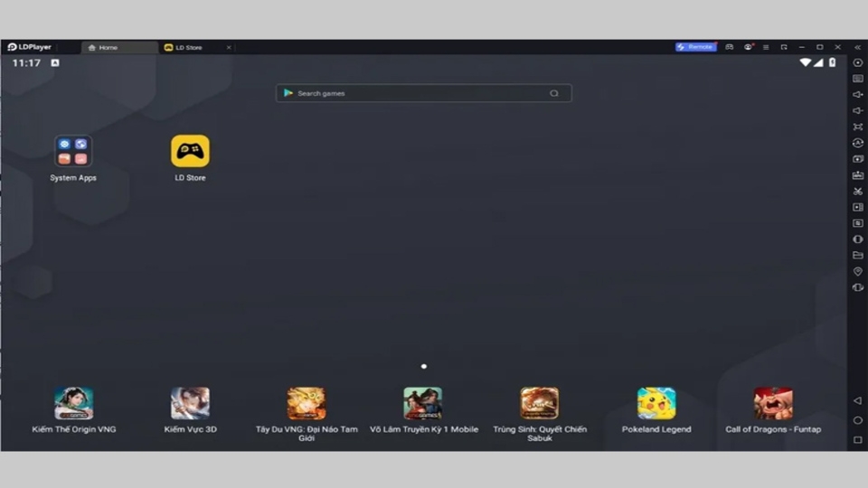Open the emulator settings hexagon icon

point(857,62)
